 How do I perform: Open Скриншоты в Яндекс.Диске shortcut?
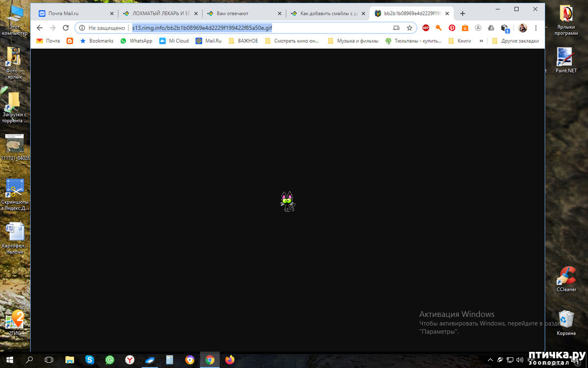pyautogui.click(x=15, y=195)
